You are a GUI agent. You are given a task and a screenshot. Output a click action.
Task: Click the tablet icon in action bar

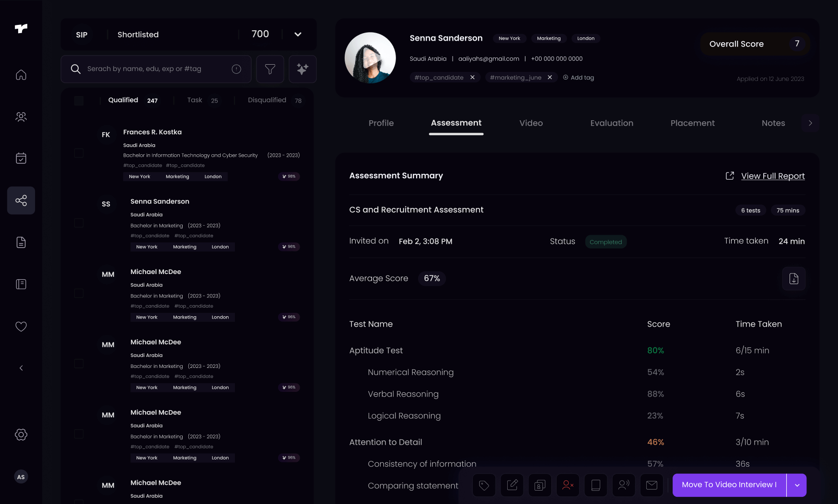[596, 485]
